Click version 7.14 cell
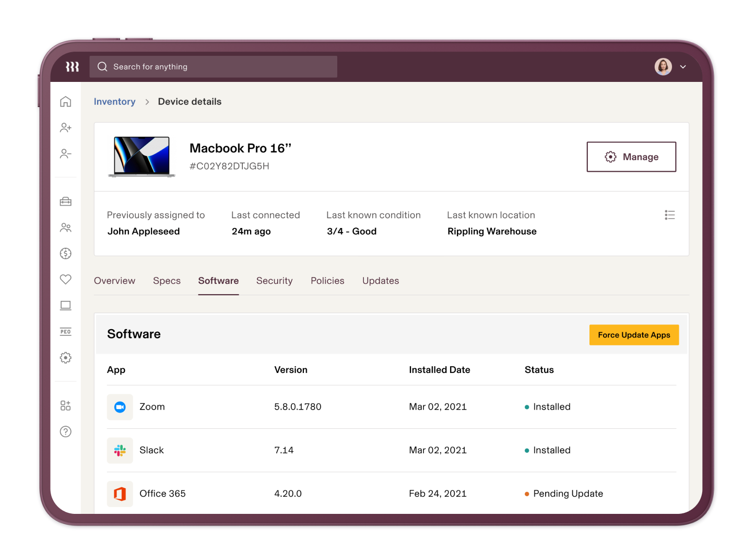This screenshot has width=756, height=553. coord(284,450)
